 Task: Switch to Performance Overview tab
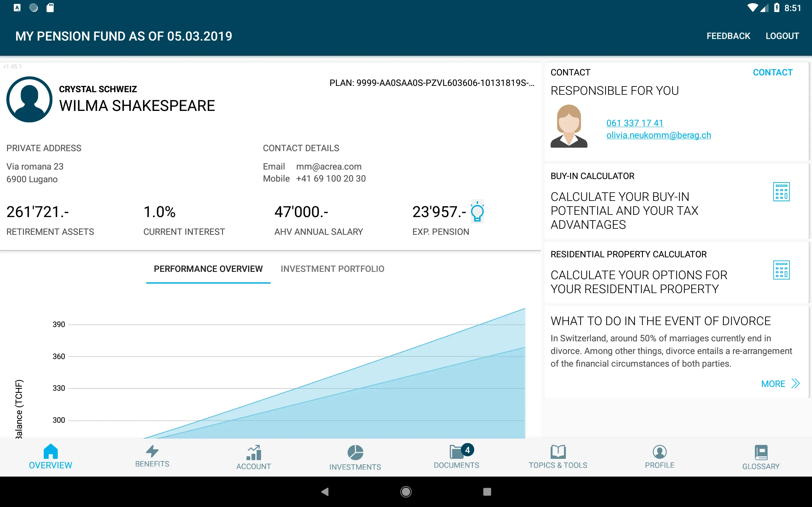click(208, 269)
